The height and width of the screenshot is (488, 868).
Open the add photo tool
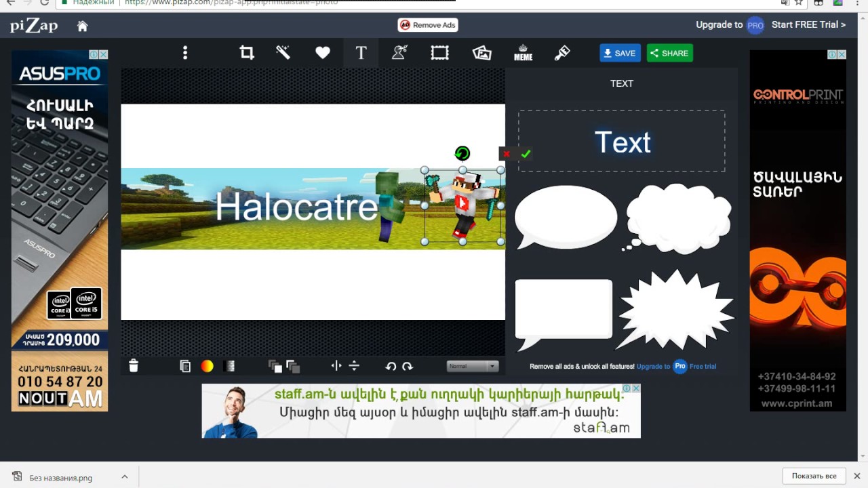[481, 53]
